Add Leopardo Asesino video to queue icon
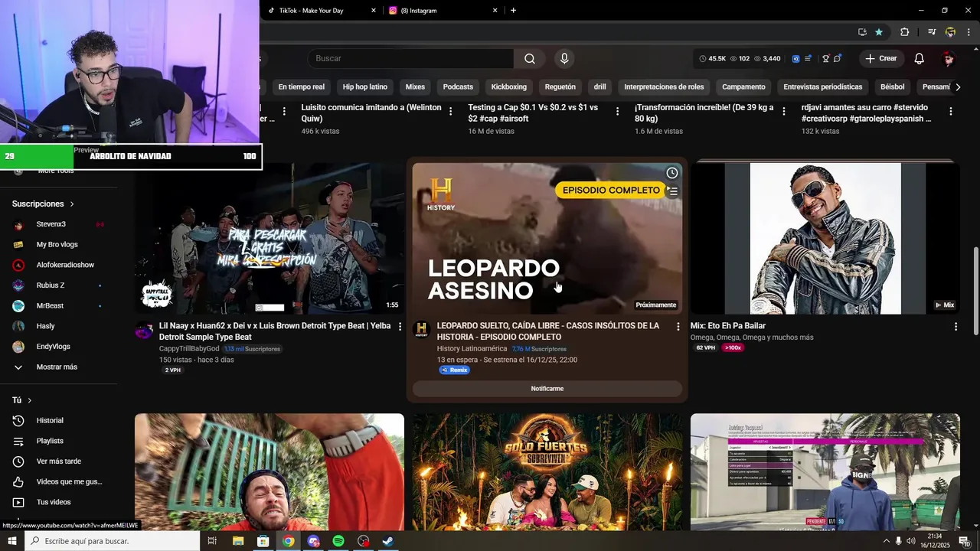980x551 pixels. [x=672, y=192]
